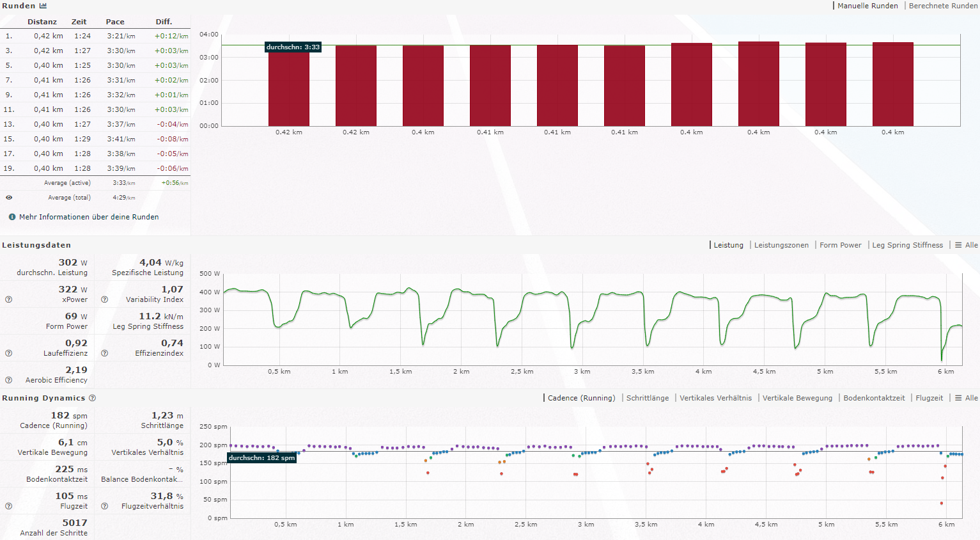This screenshot has width=980, height=540.
Task: Select the Bodenkontaktzeit chart tab
Action: pyautogui.click(x=874, y=398)
